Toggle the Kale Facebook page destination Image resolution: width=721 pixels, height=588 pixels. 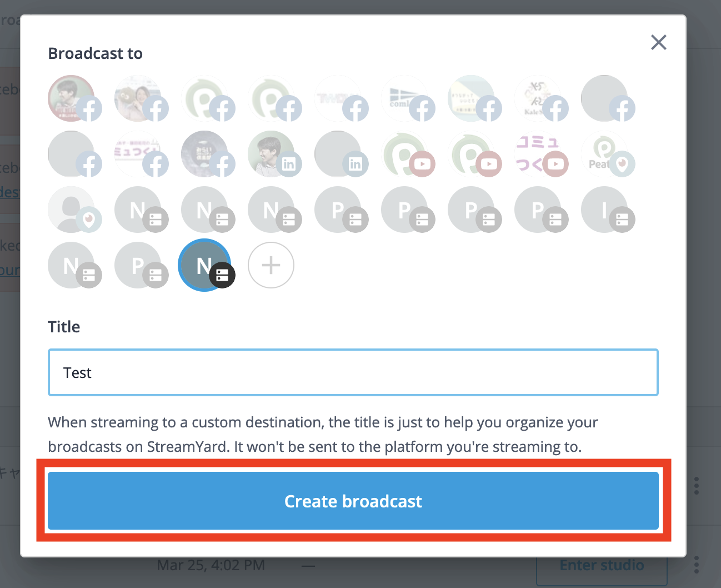pos(538,98)
